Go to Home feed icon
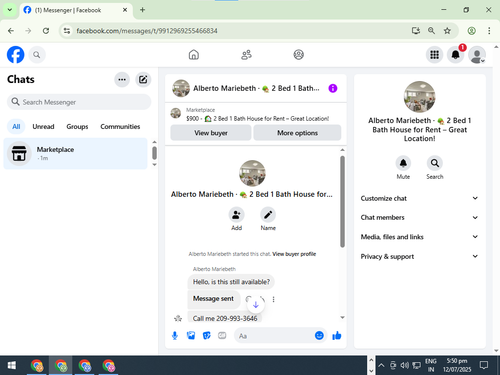The height and width of the screenshot is (375, 500). 194,55
